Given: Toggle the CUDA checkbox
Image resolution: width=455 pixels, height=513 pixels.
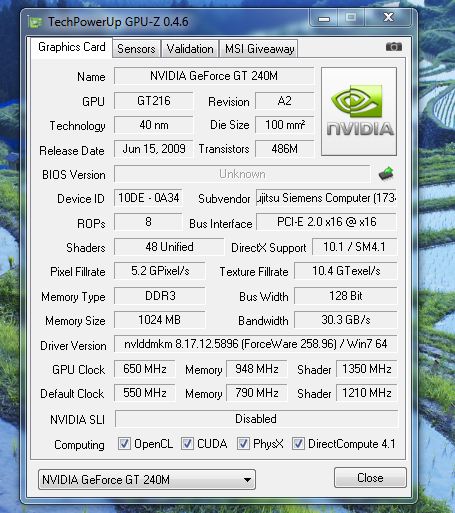Looking at the screenshot, I should pyautogui.click(x=187, y=444).
